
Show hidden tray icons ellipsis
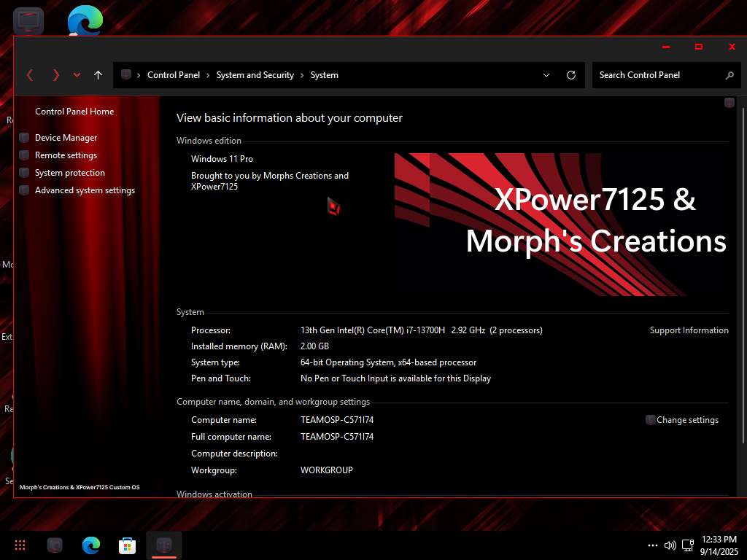coord(653,545)
